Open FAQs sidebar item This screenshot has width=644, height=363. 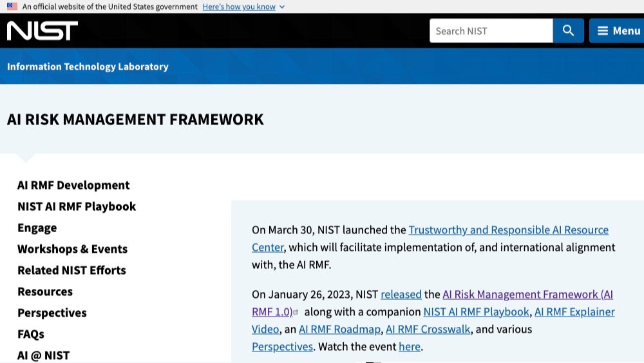31,334
